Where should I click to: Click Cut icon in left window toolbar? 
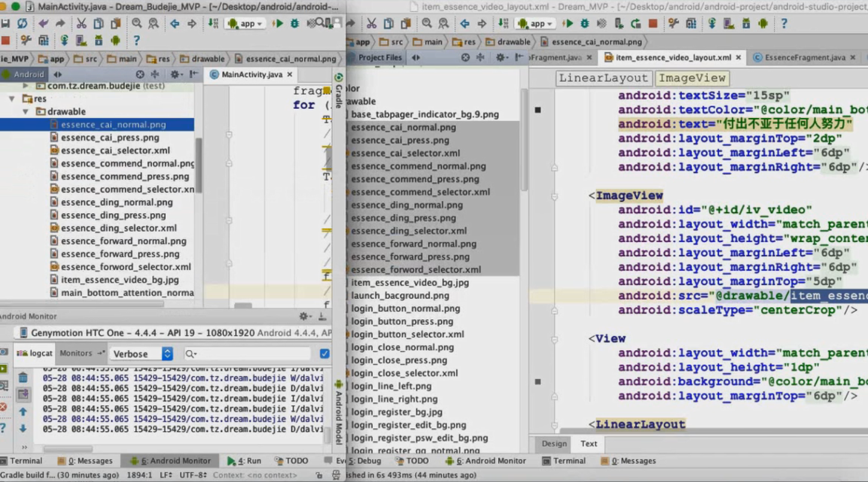[x=81, y=23]
